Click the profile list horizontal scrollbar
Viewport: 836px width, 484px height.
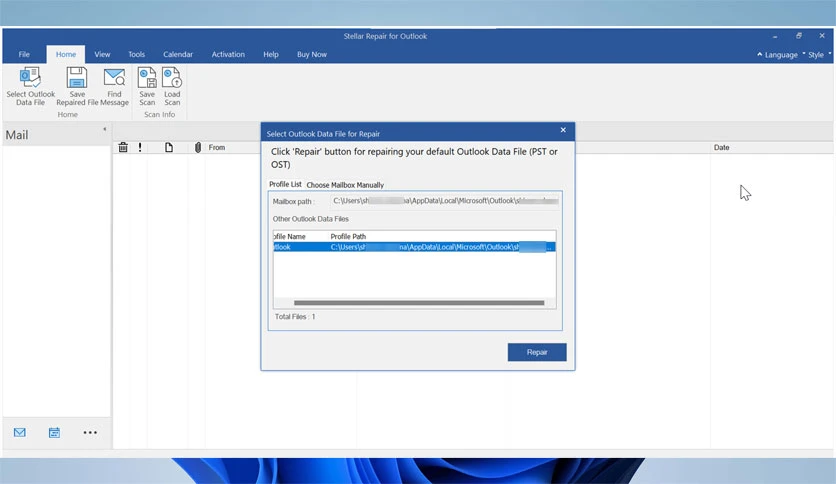[x=419, y=303]
